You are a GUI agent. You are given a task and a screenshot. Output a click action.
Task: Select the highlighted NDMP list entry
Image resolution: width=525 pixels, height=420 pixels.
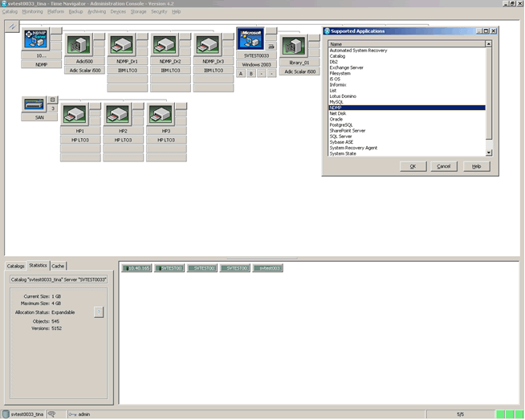(407, 108)
